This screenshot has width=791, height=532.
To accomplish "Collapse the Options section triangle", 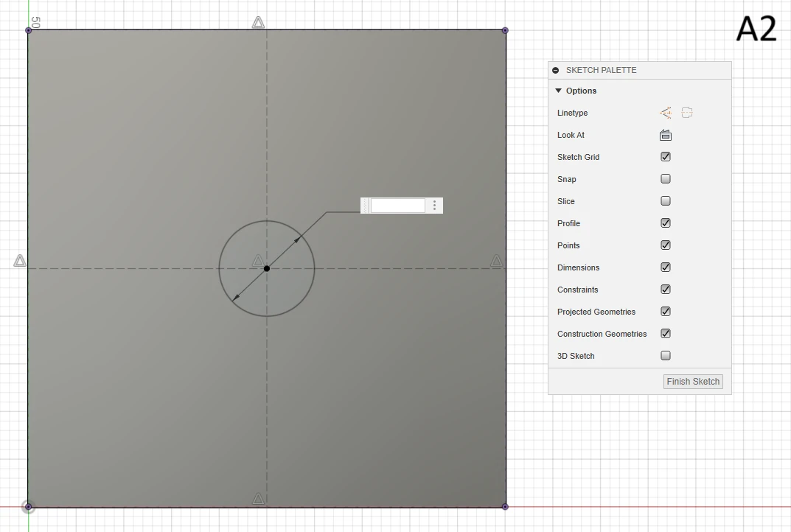I will click(x=559, y=91).
